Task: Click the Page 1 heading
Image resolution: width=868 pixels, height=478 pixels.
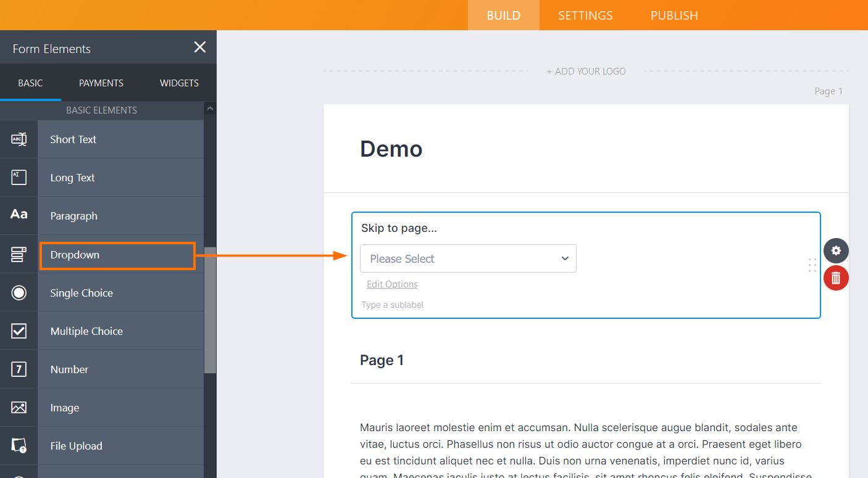Action: [x=382, y=360]
